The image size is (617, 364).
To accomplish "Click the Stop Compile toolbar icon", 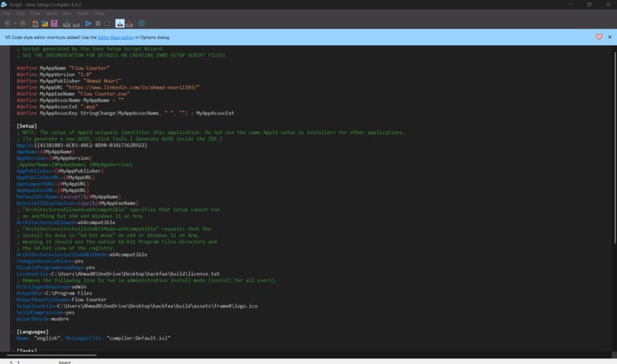I will (x=76, y=24).
